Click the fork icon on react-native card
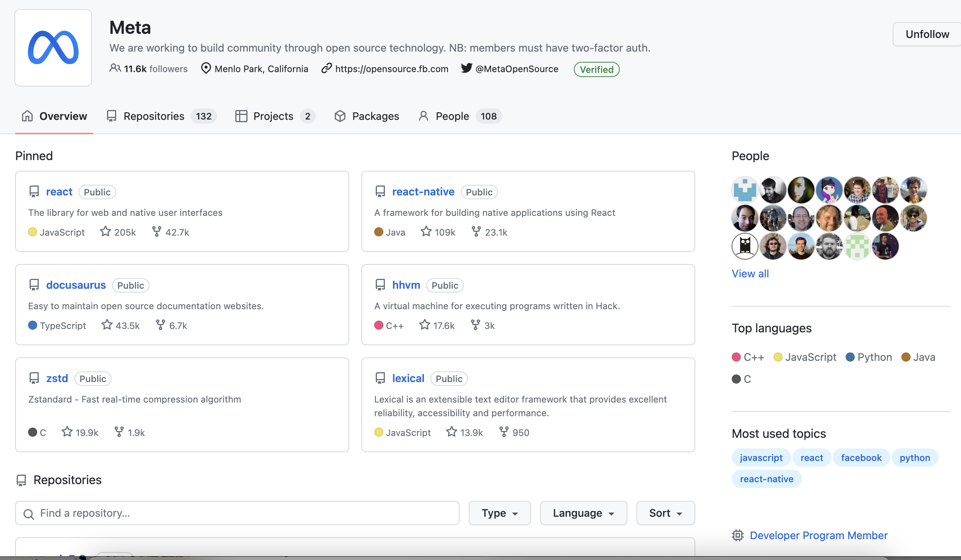 coord(476,231)
